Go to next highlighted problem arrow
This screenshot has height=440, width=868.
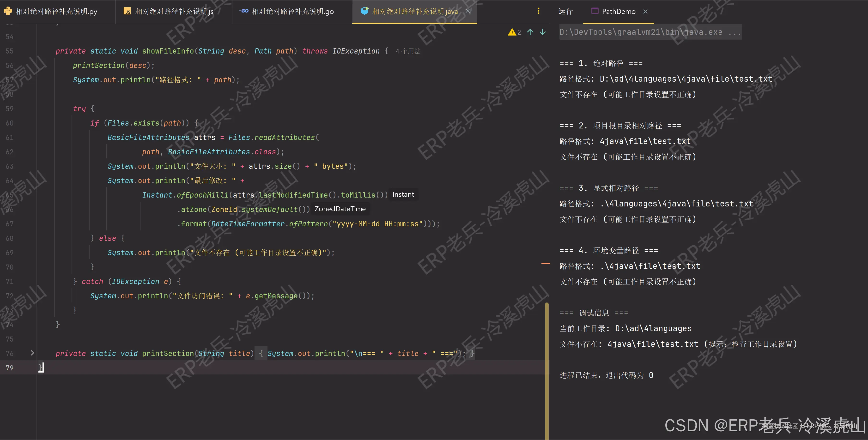tap(542, 32)
